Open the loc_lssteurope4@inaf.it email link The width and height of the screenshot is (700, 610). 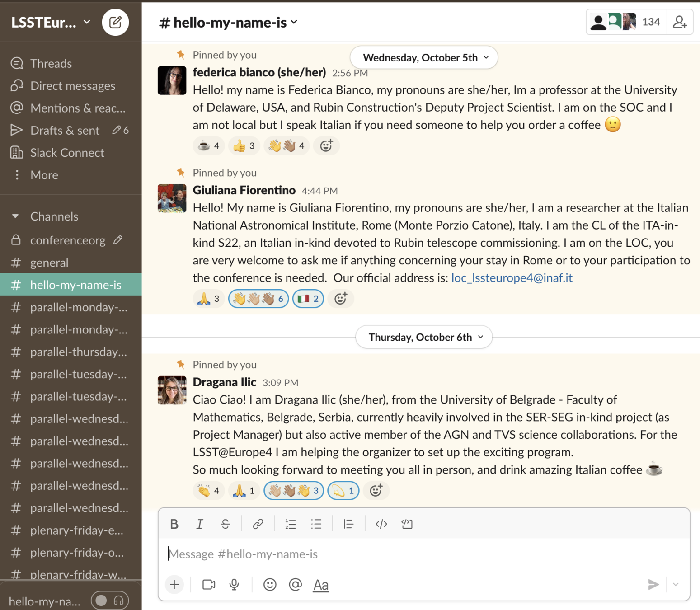(x=512, y=277)
